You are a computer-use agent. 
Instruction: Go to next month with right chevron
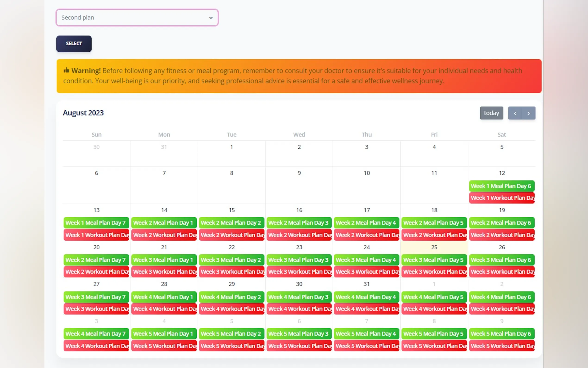tap(529, 113)
